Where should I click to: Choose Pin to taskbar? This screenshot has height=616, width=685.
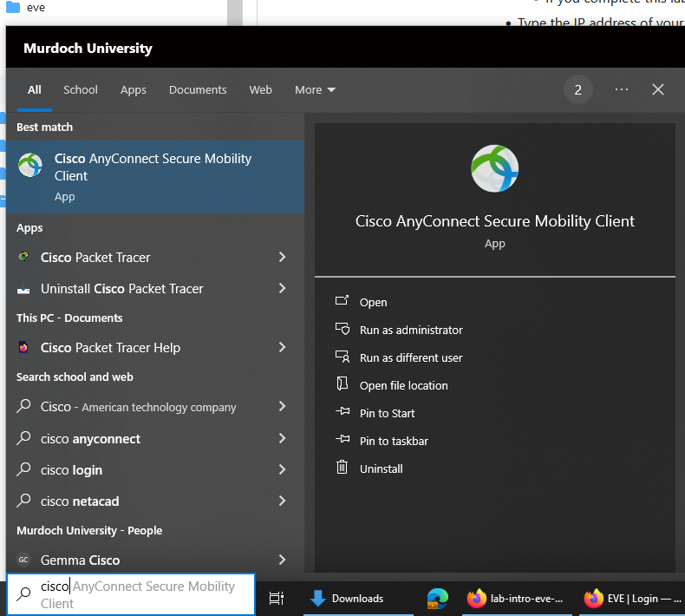[x=394, y=441]
